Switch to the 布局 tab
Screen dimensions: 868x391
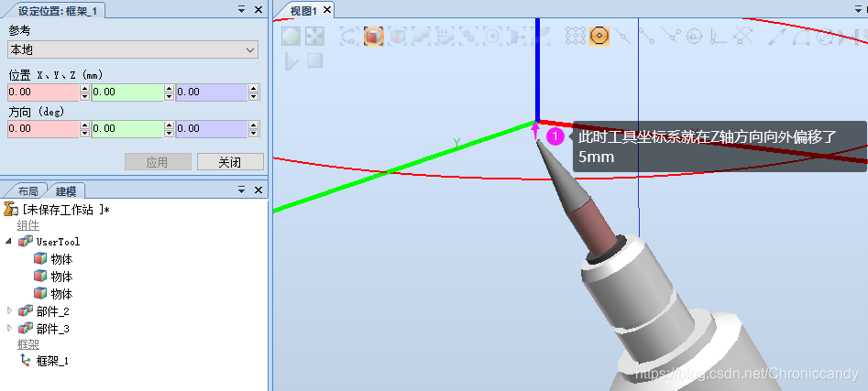coord(27,191)
